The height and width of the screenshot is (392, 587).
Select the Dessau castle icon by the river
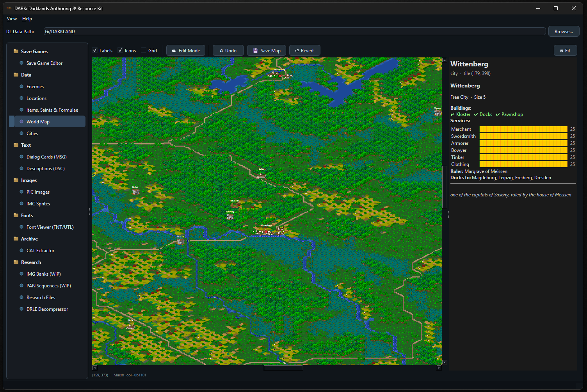pyautogui.click(x=180, y=241)
